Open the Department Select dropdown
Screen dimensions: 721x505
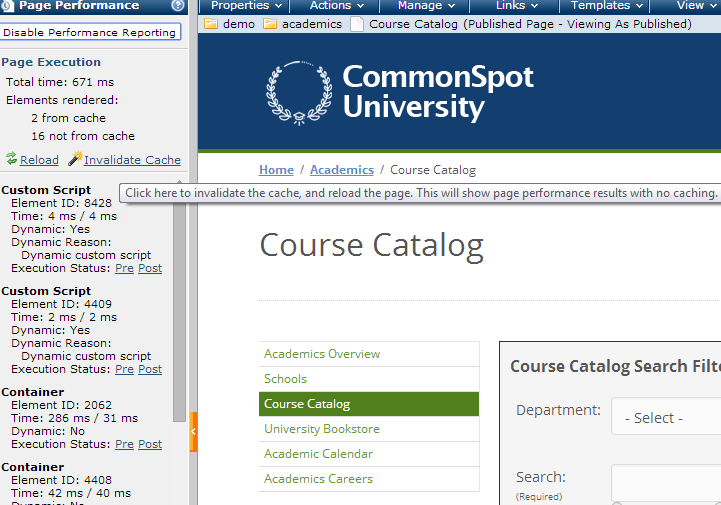pos(666,417)
